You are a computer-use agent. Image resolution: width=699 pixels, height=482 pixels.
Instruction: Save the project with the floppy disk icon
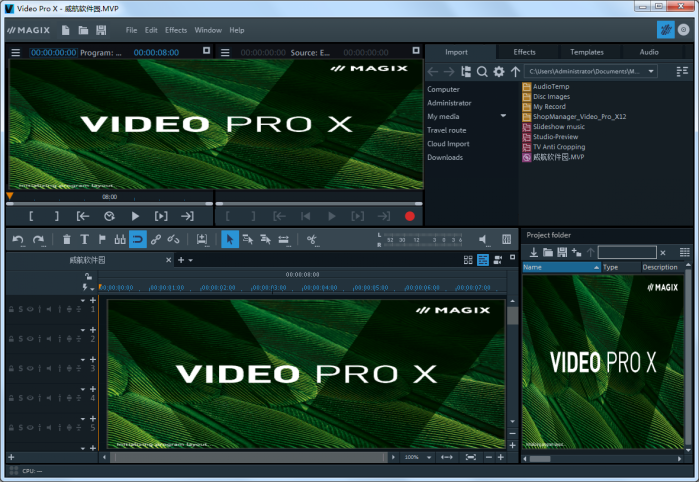pyautogui.click(x=101, y=30)
